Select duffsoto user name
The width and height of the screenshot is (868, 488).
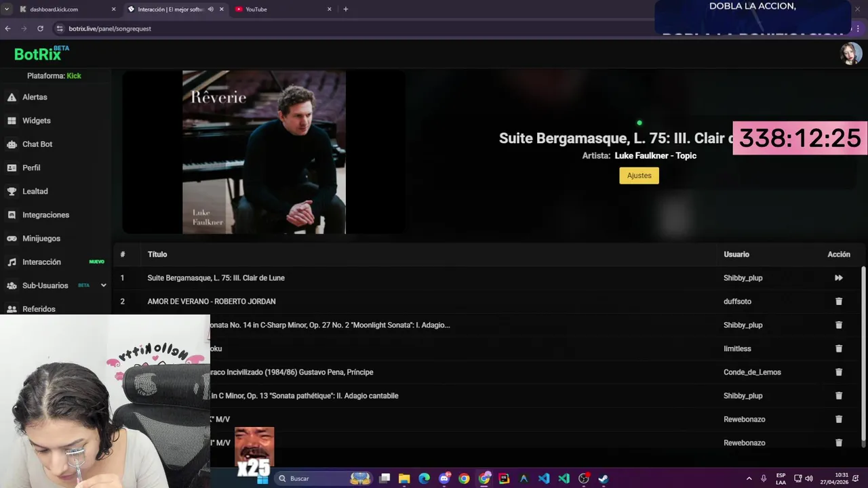coord(738,302)
